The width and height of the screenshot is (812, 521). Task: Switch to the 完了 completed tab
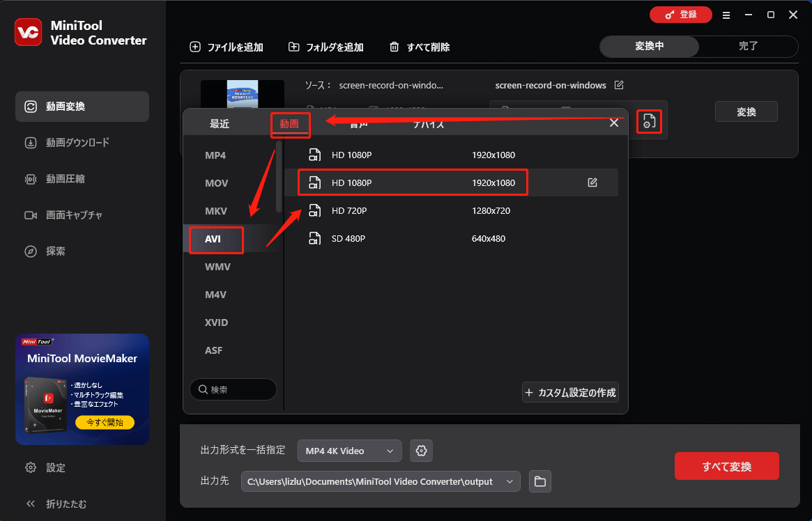pos(749,47)
